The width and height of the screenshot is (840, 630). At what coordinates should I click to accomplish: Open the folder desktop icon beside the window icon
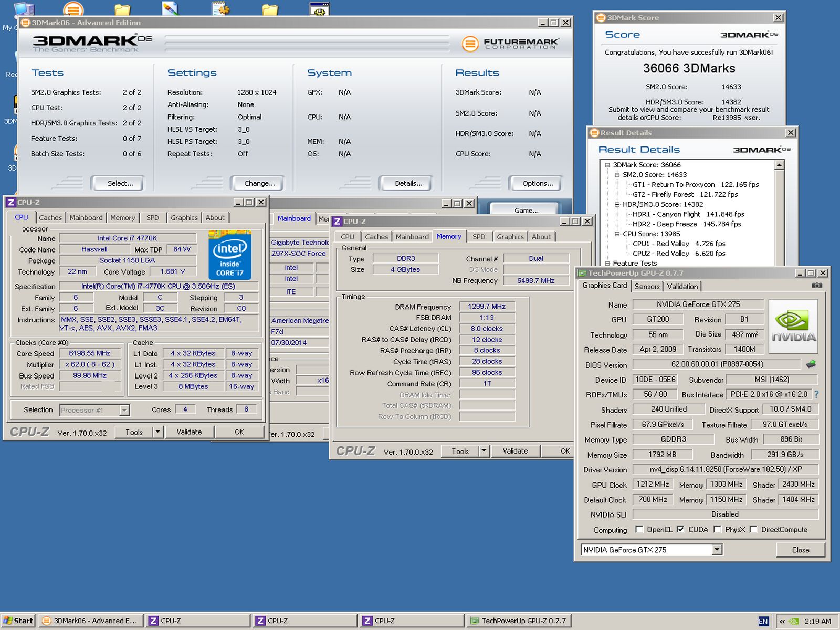[270, 9]
